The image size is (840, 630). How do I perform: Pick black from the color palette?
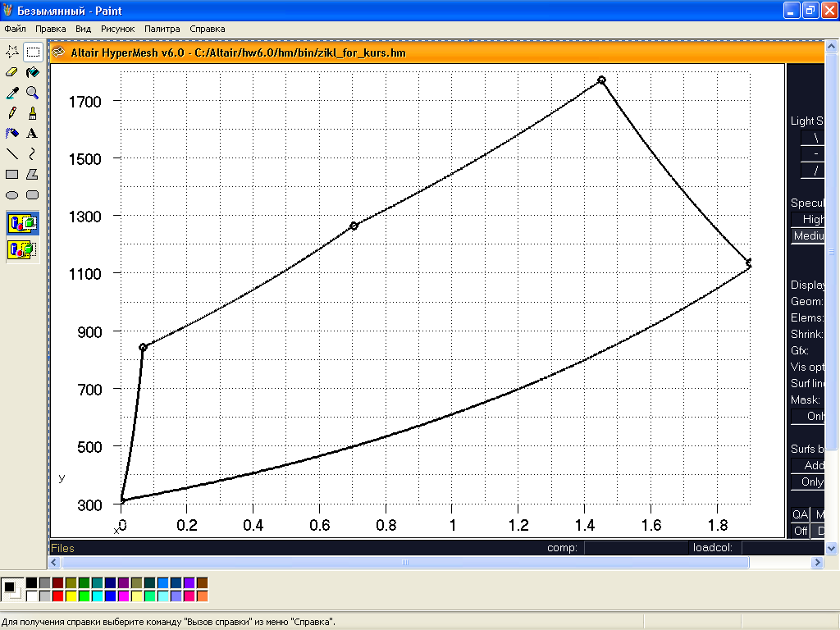pyautogui.click(x=32, y=583)
